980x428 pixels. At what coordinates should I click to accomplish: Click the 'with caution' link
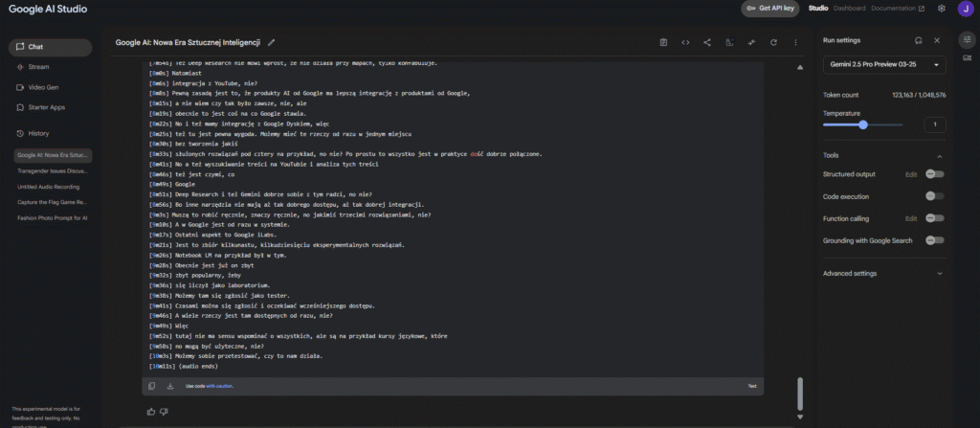point(219,386)
